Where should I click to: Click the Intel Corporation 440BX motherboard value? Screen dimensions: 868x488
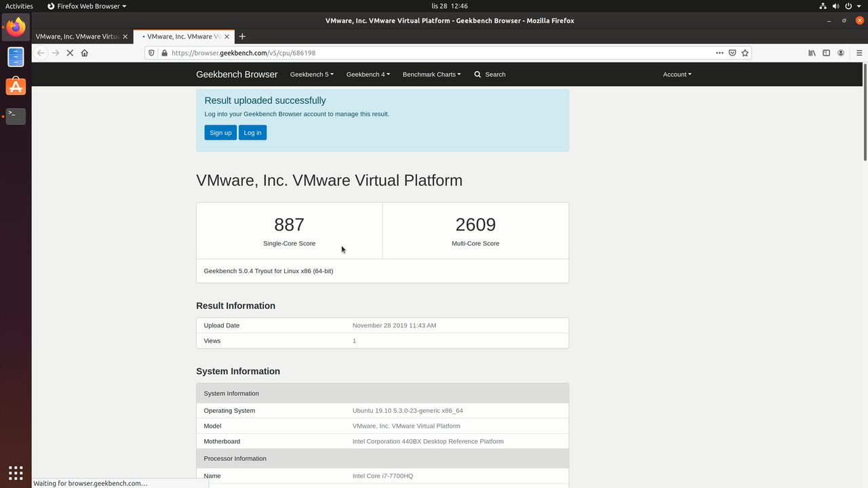coord(428,441)
